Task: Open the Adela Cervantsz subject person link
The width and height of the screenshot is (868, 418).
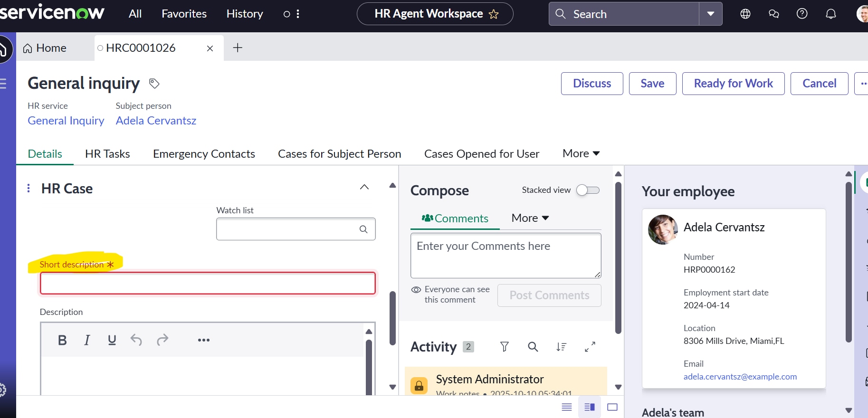Action: click(156, 121)
